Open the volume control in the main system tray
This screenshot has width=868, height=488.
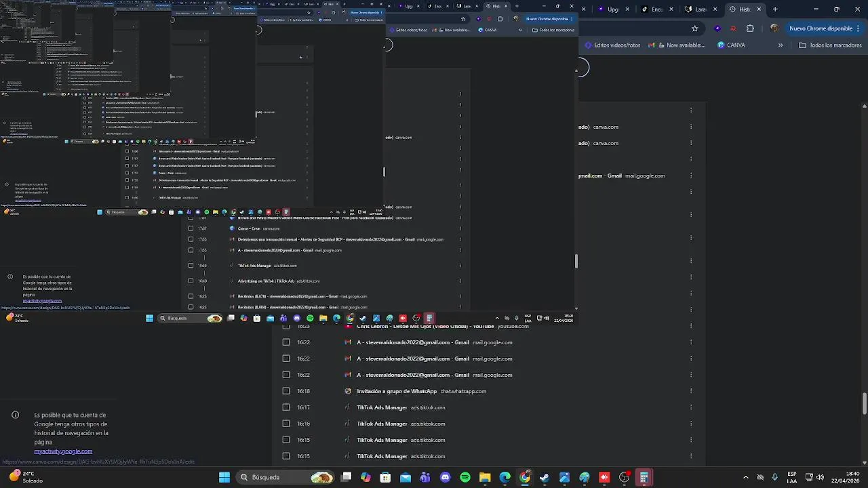click(x=820, y=477)
